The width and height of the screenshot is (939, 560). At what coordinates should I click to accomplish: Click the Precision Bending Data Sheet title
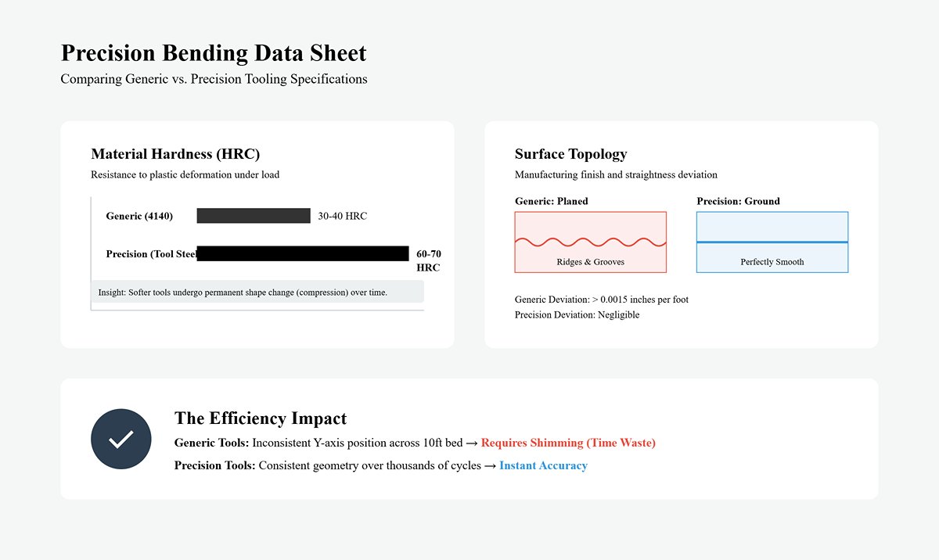pyautogui.click(x=214, y=53)
